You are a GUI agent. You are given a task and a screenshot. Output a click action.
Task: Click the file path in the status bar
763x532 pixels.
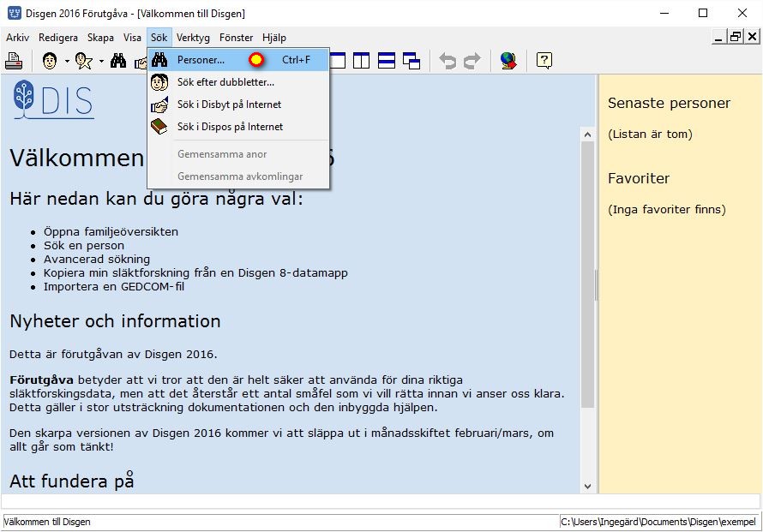[658, 522]
